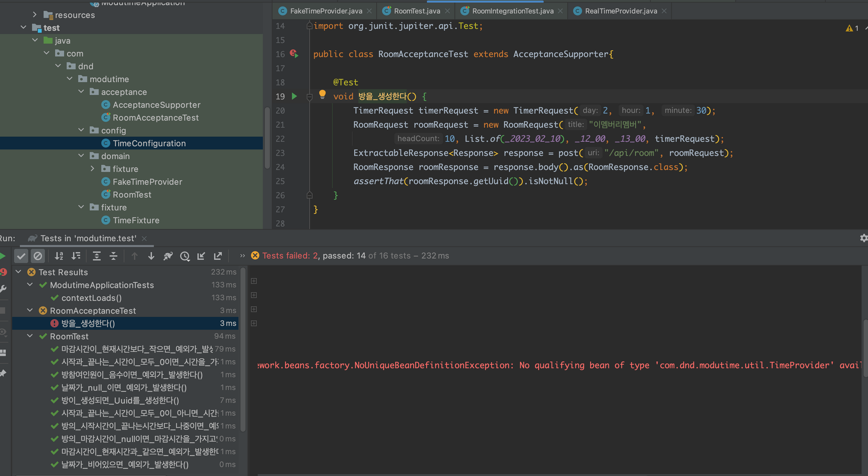Open FakeTimeProvider class in project tree
868x476 pixels.
[147, 182]
